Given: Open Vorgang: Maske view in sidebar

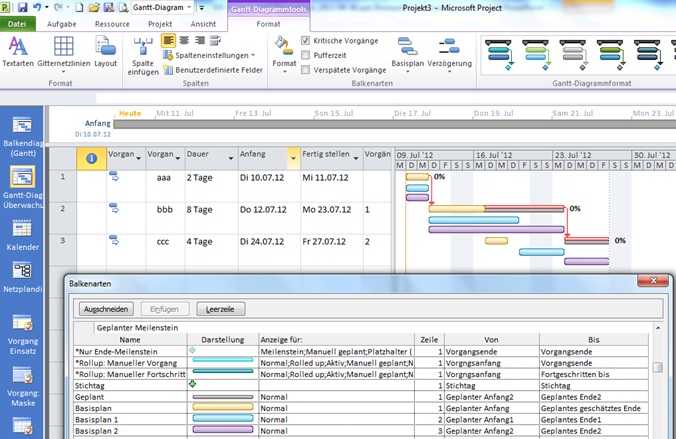Looking at the screenshot, I should pos(22,386).
